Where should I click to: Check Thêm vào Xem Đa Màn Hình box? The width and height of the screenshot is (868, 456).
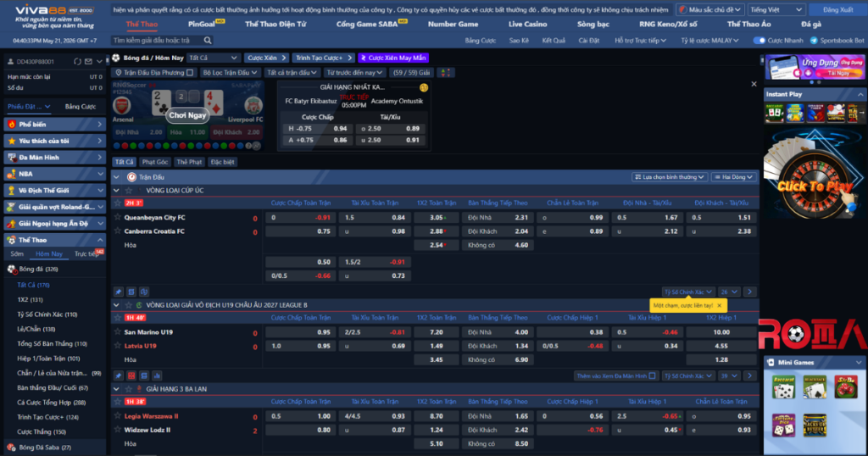click(x=652, y=375)
